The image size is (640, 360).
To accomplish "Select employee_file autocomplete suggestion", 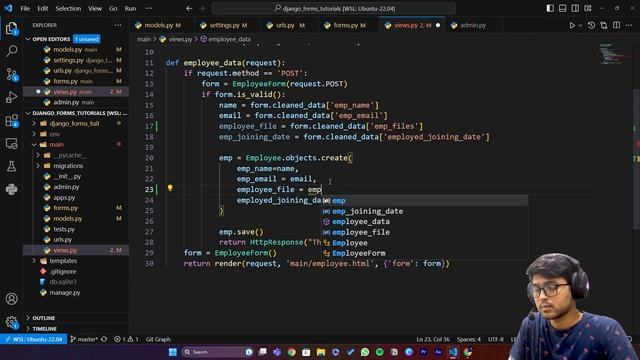I will (x=424, y=232).
